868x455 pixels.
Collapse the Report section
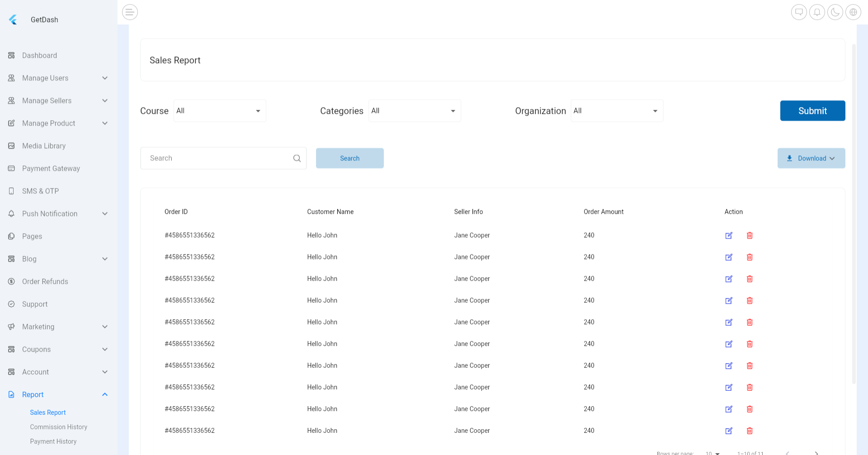(x=105, y=394)
